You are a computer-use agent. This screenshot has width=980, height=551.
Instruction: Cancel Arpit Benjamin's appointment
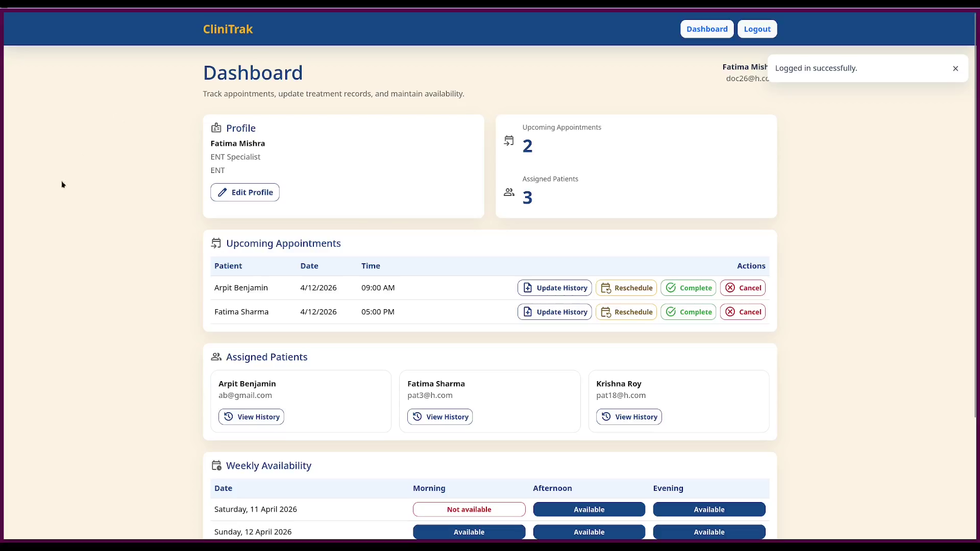[743, 288]
